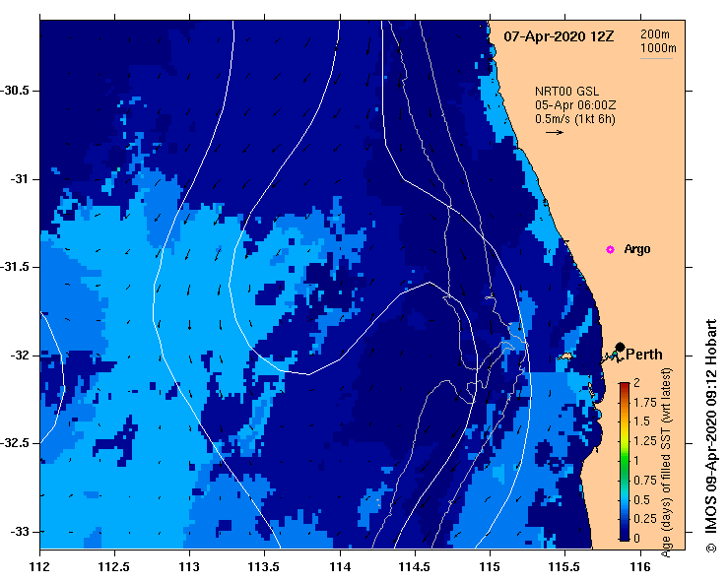Click longitude axis label 114
Image resolution: width=728 pixels, height=583 pixels.
point(340,567)
